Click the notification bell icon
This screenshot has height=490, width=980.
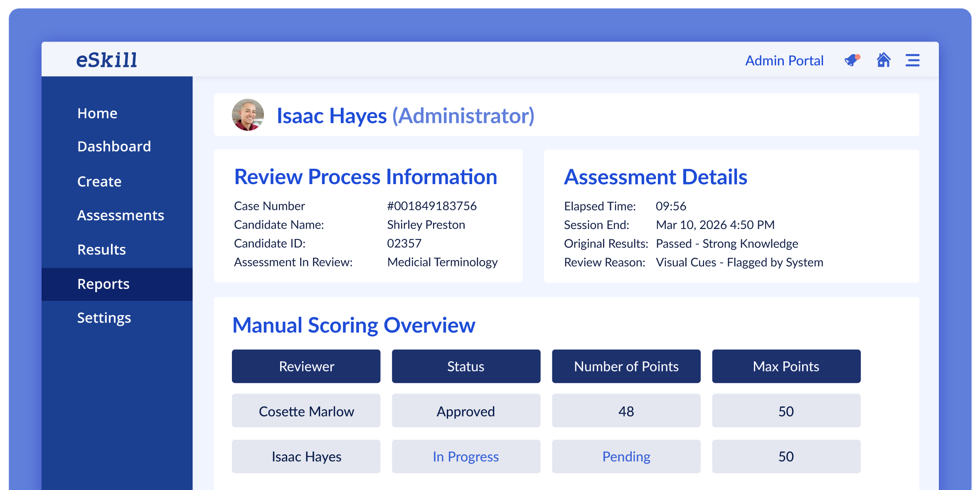pos(852,61)
